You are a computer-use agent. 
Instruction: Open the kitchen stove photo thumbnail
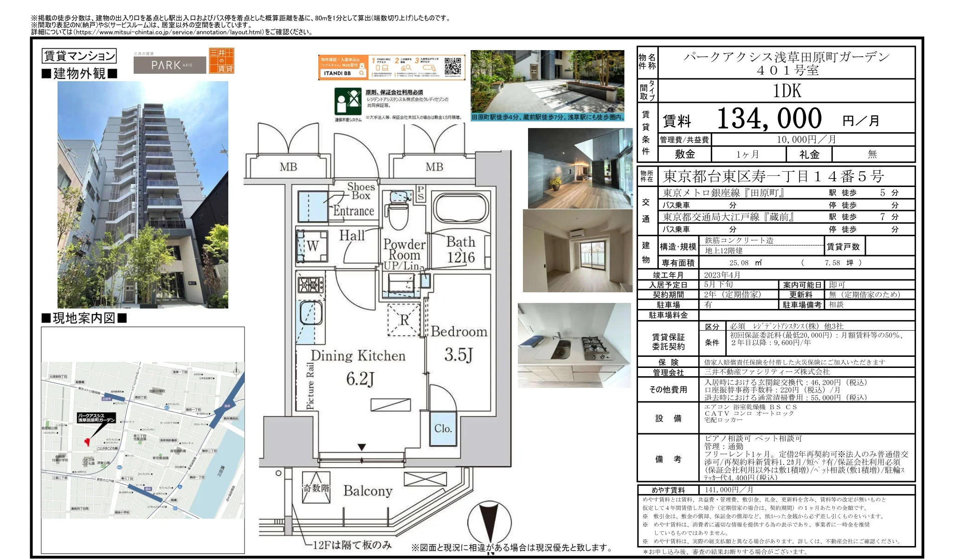pyautogui.click(x=575, y=346)
